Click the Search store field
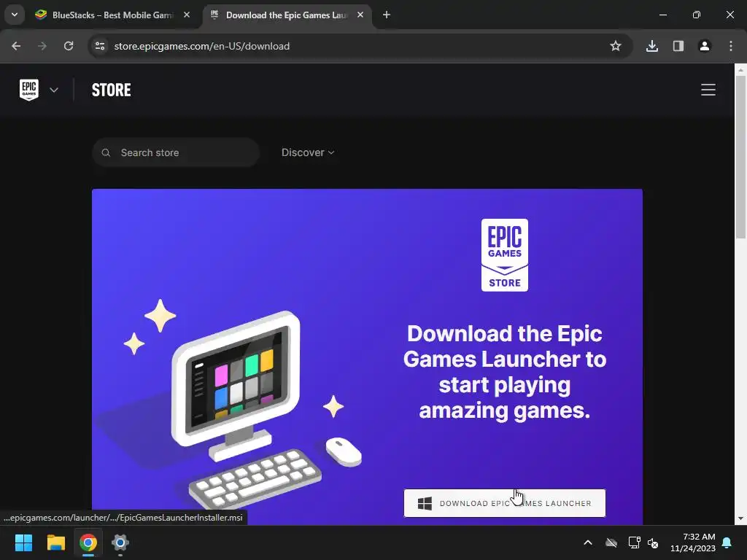The height and width of the screenshot is (560, 747). point(176,152)
